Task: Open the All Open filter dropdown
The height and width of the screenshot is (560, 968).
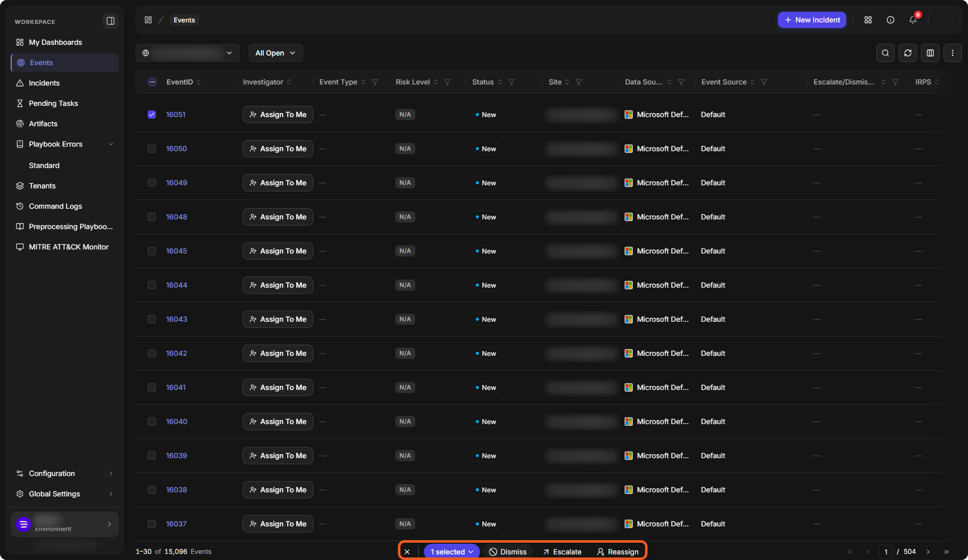Action: [276, 53]
